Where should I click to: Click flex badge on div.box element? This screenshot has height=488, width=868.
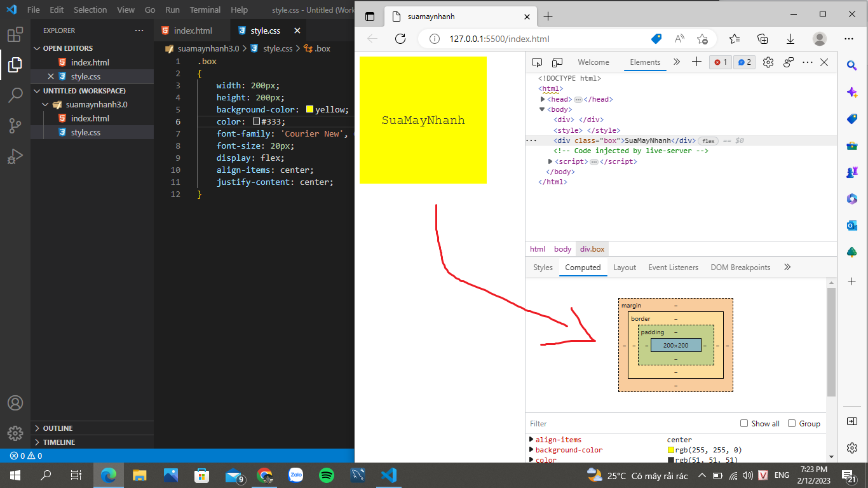[x=708, y=141]
